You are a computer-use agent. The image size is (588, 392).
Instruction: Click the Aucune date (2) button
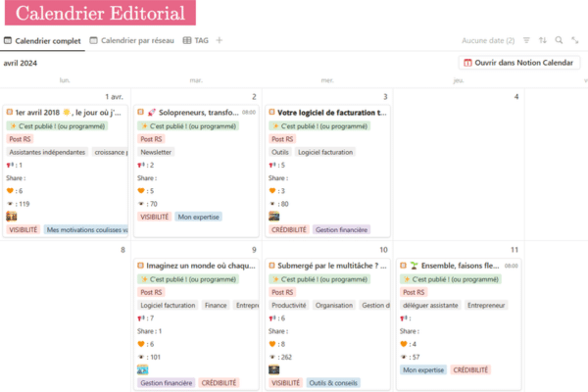coord(488,40)
